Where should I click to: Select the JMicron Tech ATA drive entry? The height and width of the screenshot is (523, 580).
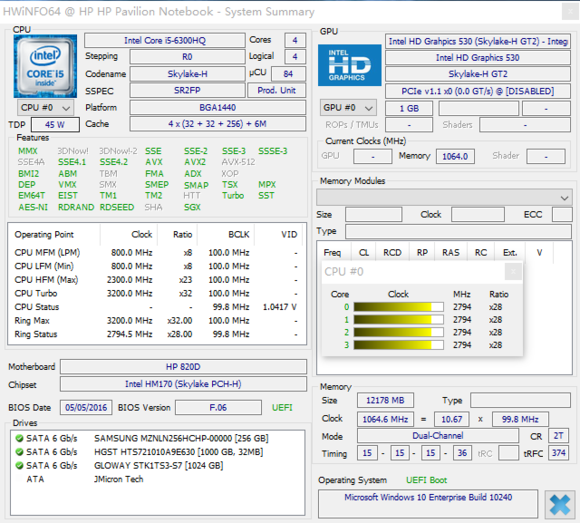(85, 479)
